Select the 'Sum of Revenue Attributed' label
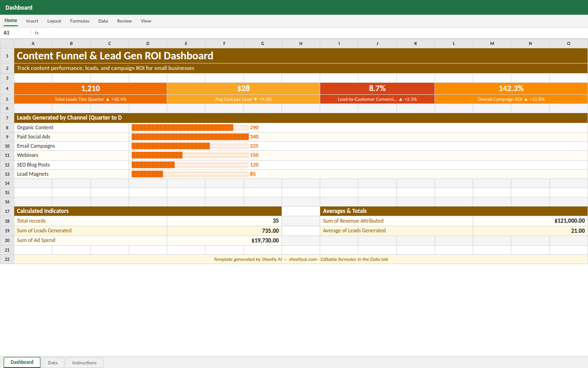This screenshot has height=368, width=588. click(396, 221)
